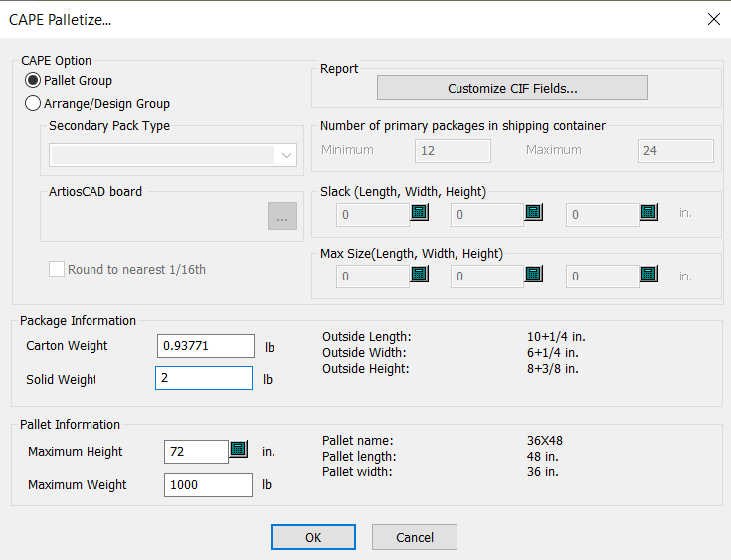Open calculator for Max Size Length
731x560 pixels.
tap(419, 275)
